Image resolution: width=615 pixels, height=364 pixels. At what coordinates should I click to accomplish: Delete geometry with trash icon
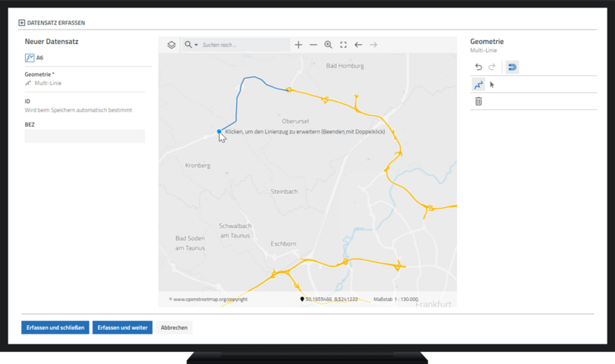[478, 102]
